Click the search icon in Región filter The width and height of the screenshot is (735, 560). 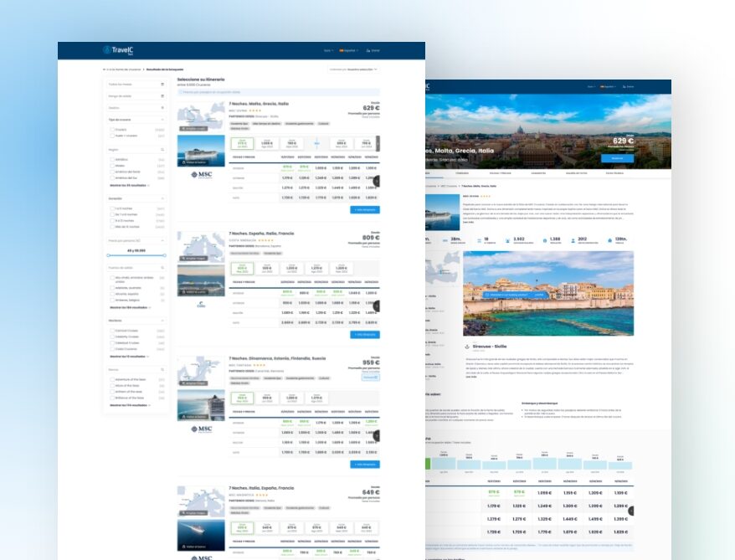coord(162,150)
